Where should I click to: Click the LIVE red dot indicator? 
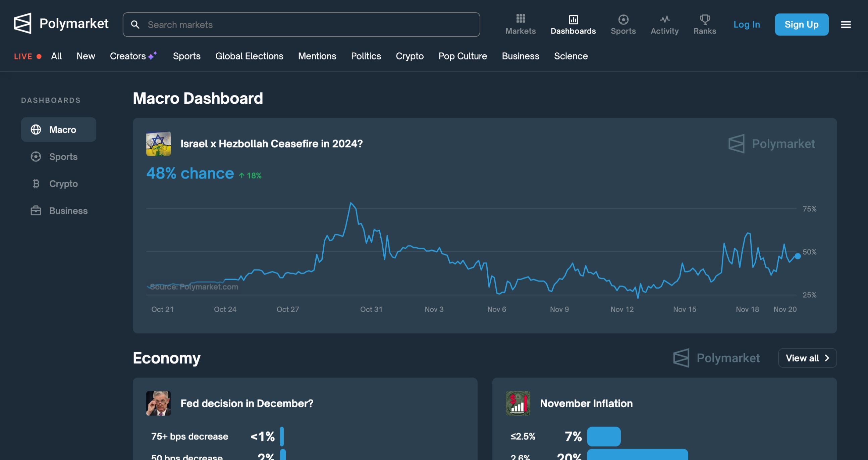(x=39, y=56)
